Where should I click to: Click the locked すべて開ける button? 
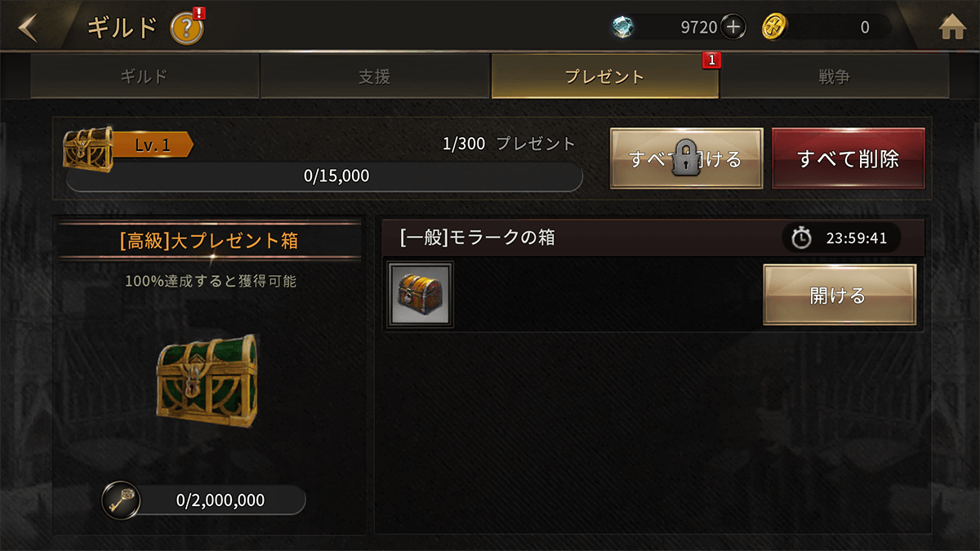click(x=686, y=158)
